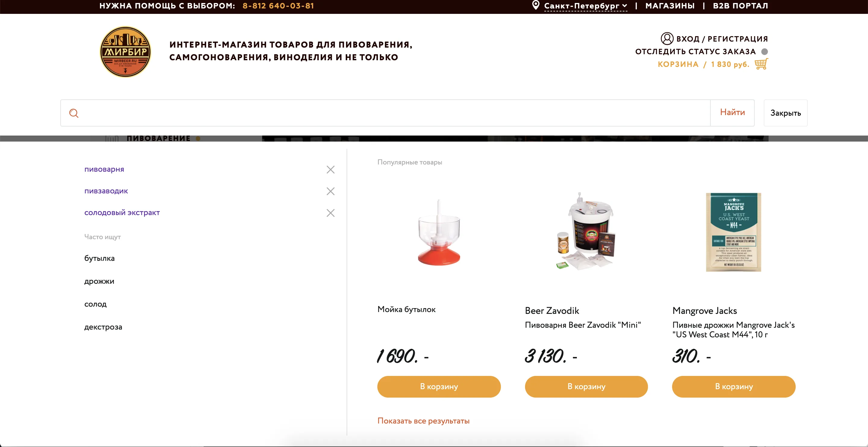Click the В2В ПОРТАЛ link
This screenshot has width=868, height=447.
(740, 6)
